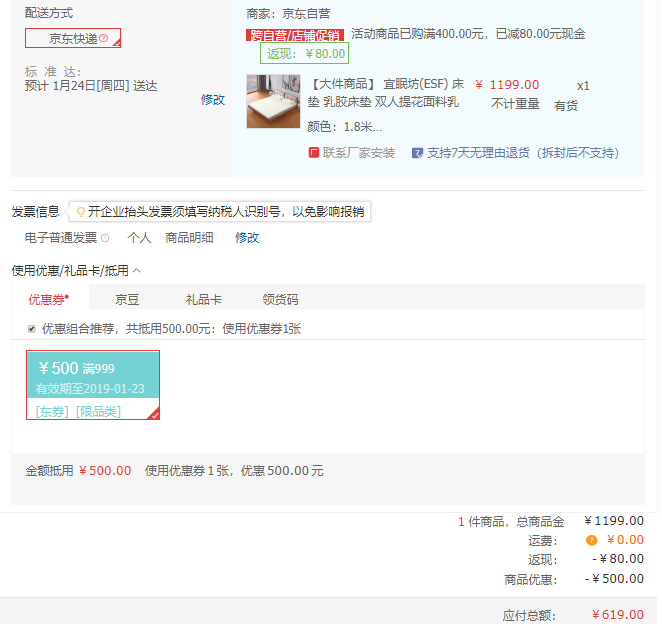The height and width of the screenshot is (624, 662).
Task: Click the 商家：京东自营 label
Action: tap(288, 14)
